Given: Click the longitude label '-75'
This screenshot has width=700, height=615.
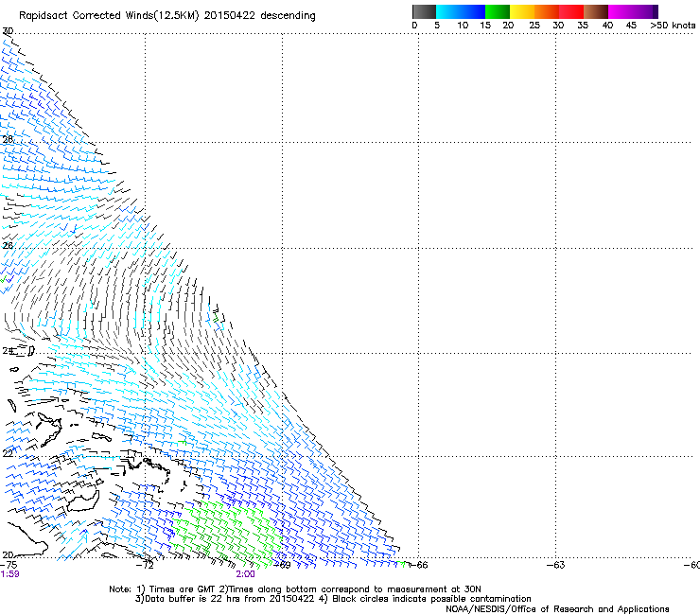Looking at the screenshot, I should pos(9,565).
